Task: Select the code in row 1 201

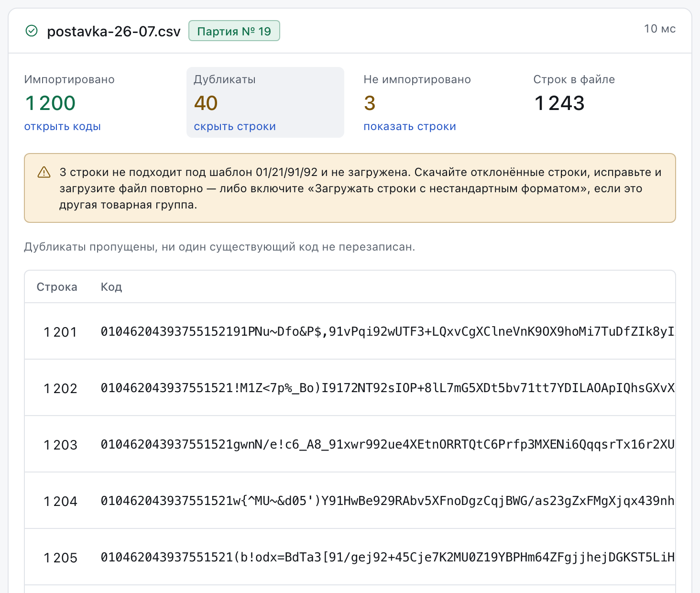Action: 388,332
